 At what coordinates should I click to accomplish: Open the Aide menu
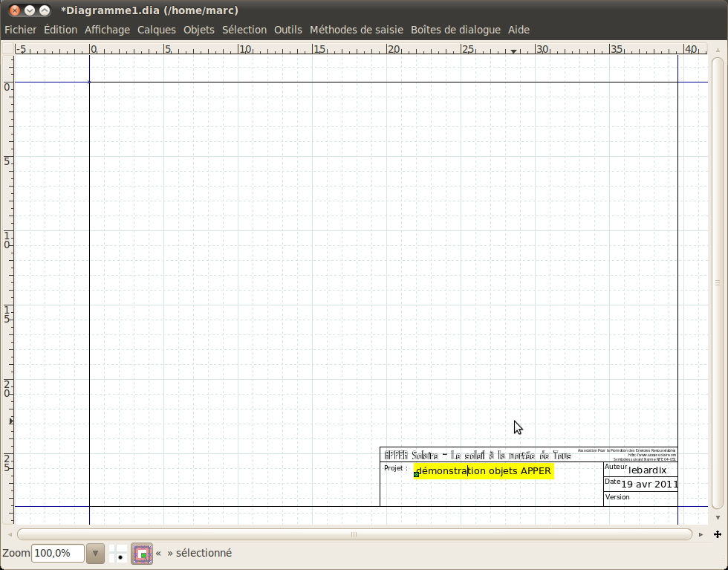(x=519, y=30)
